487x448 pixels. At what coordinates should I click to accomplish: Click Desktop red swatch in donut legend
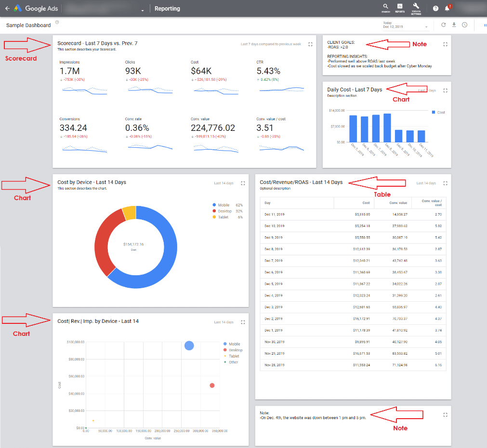[x=214, y=211]
